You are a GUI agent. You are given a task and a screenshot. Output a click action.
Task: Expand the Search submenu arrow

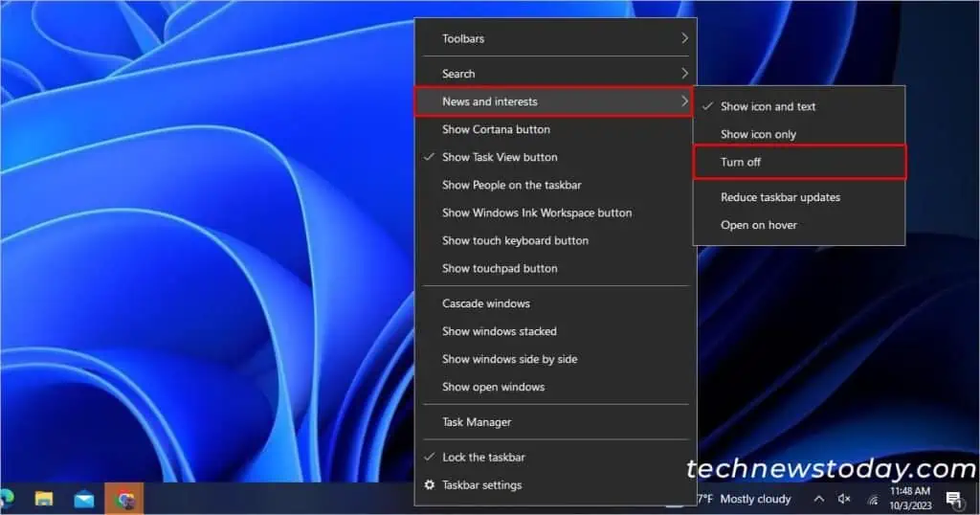684,74
